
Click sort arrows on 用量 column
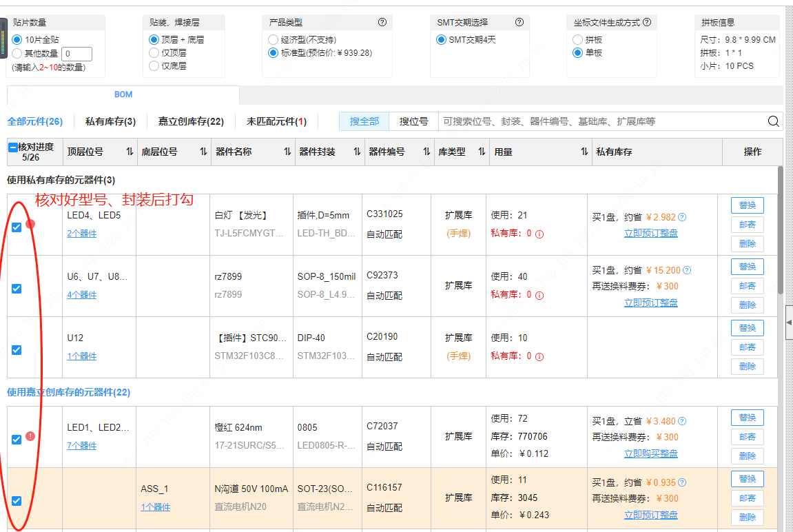pos(584,152)
